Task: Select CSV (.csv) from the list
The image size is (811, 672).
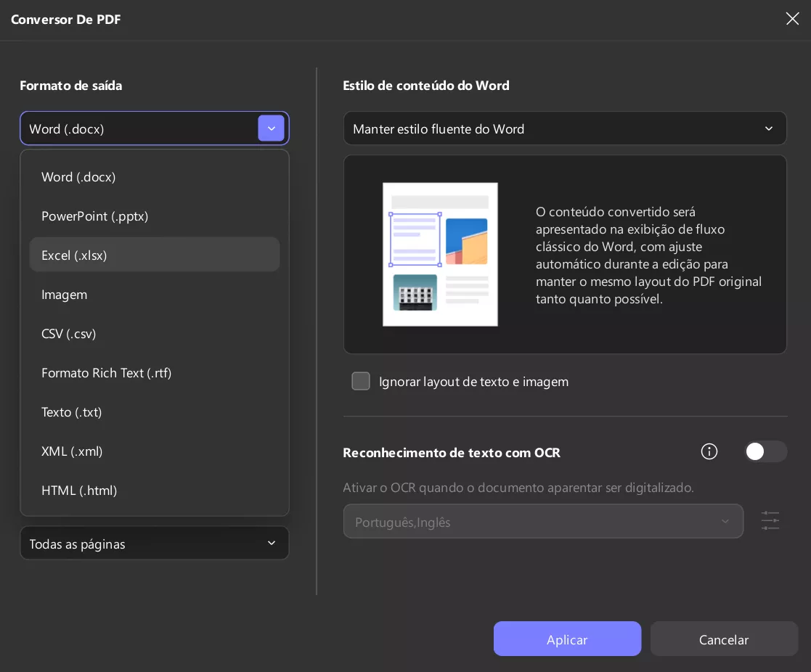Action: [69, 333]
